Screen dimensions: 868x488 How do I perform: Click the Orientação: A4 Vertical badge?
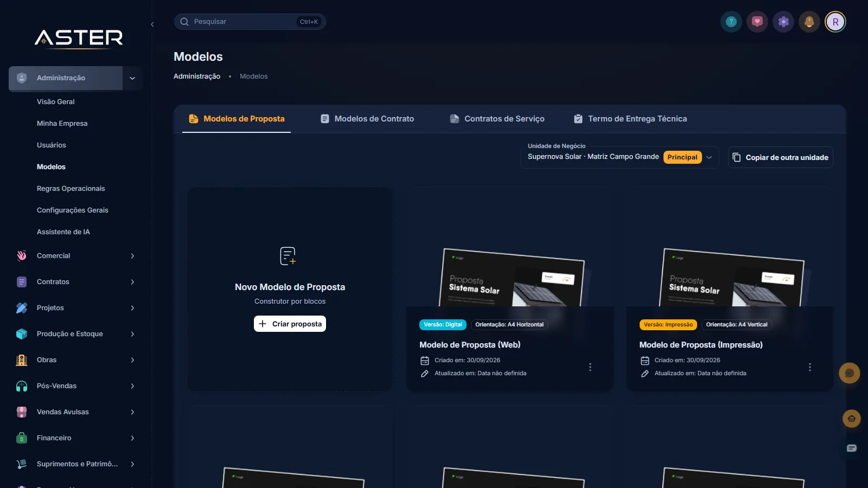click(x=737, y=325)
